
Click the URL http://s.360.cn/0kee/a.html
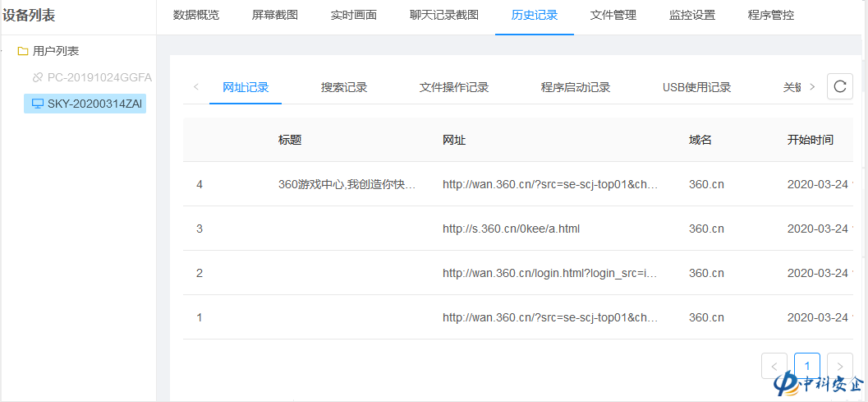coord(511,229)
